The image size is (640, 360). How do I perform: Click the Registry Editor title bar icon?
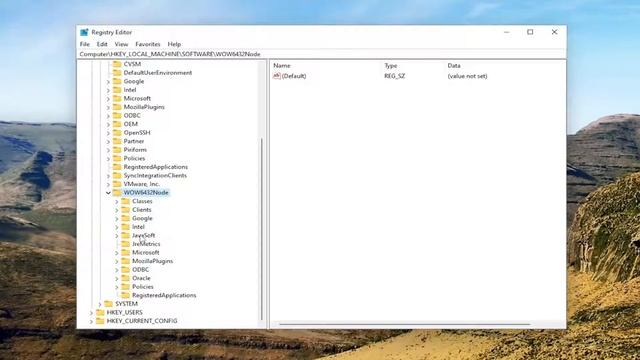pos(84,32)
